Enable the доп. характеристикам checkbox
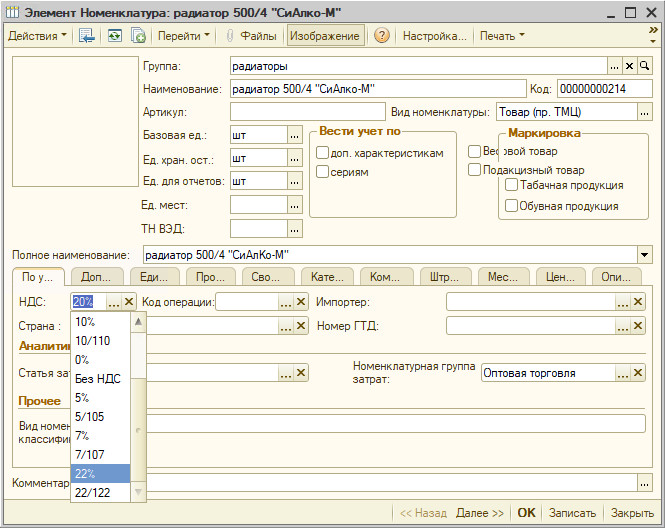665x528 pixels. click(x=323, y=153)
